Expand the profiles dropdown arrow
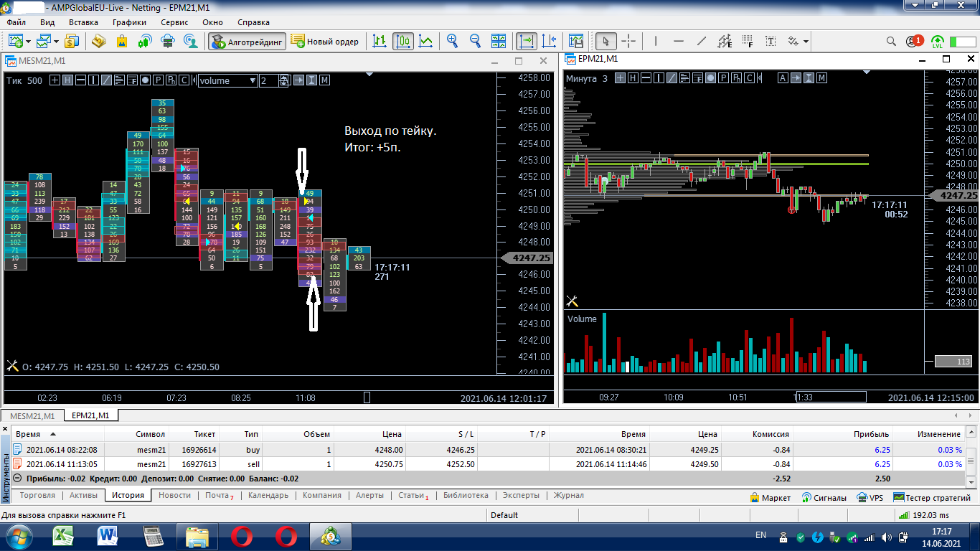Viewport: 980px width, 551px height. coord(57,42)
